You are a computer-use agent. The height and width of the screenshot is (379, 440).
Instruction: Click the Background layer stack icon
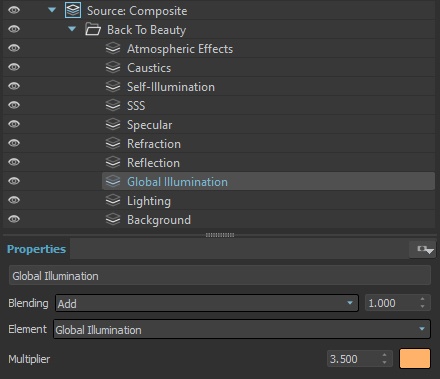click(x=113, y=219)
